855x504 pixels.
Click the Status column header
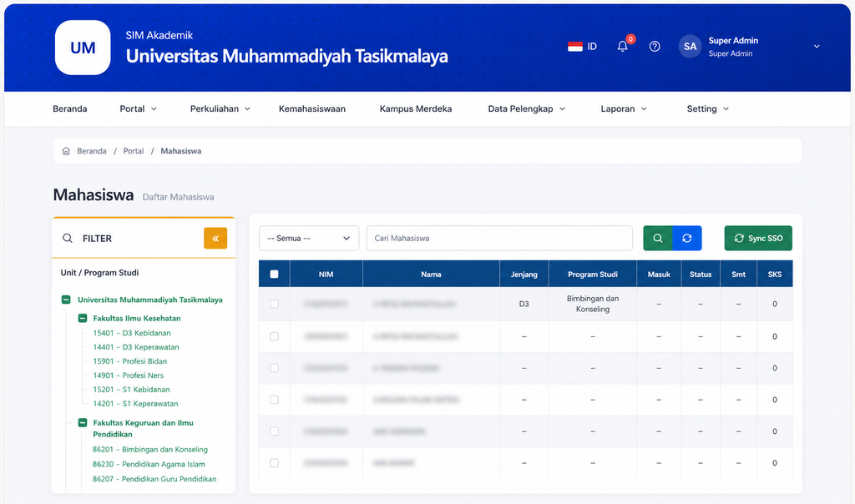[x=701, y=274]
